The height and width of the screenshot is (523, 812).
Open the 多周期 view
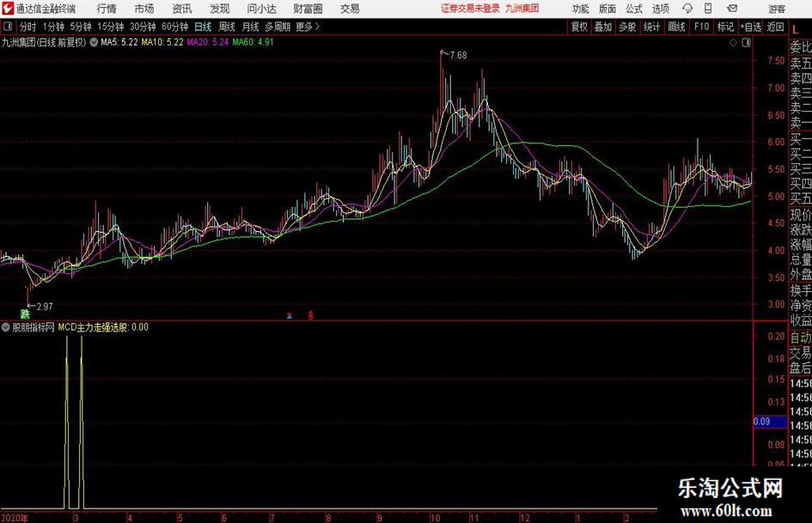pos(278,27)
